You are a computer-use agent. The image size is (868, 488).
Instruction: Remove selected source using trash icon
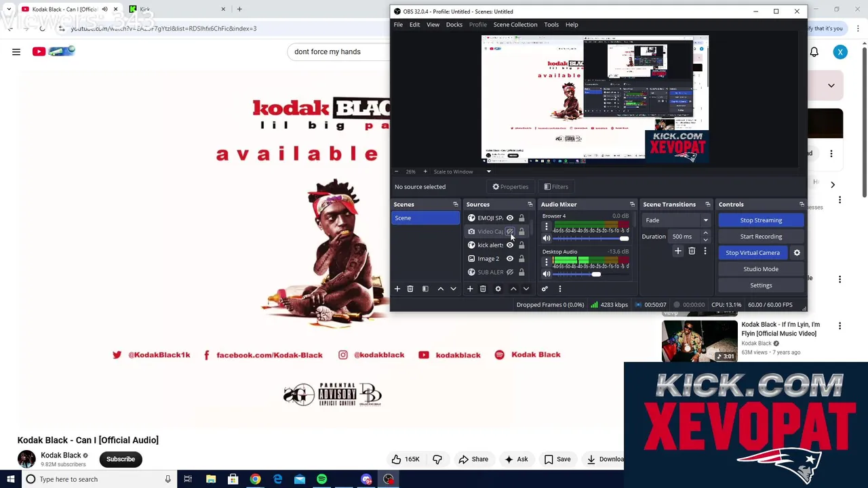(x=483, y=289)
